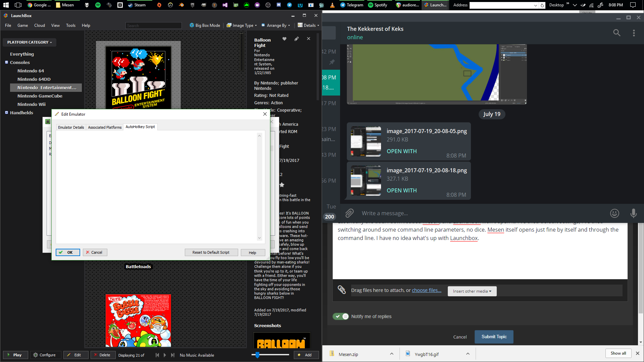Click Cancel in Edit Emulator dialog
The width and height of the screenshot is (644, 362).
click(x=95, y=252)
